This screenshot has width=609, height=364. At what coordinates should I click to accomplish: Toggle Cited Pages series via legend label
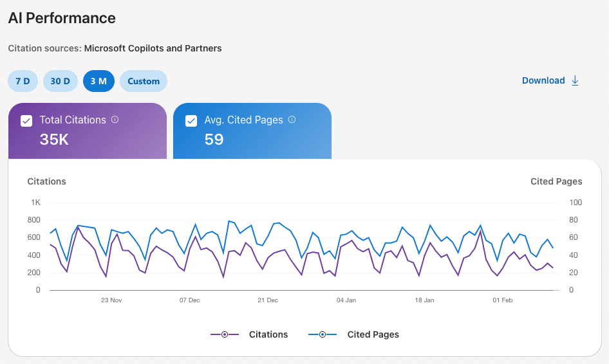(373, 334)
